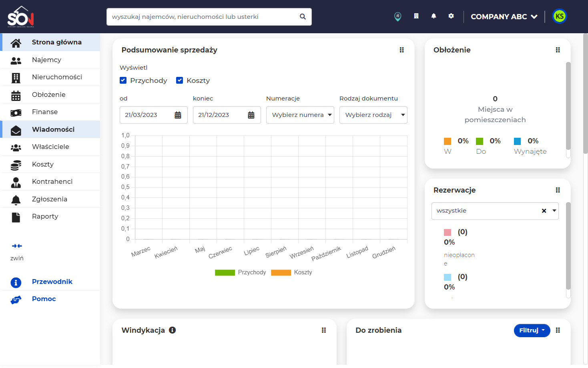The height and width of the screenshot is (368, 588).
Task: Open the Finanse menu item
Action: 51,112
